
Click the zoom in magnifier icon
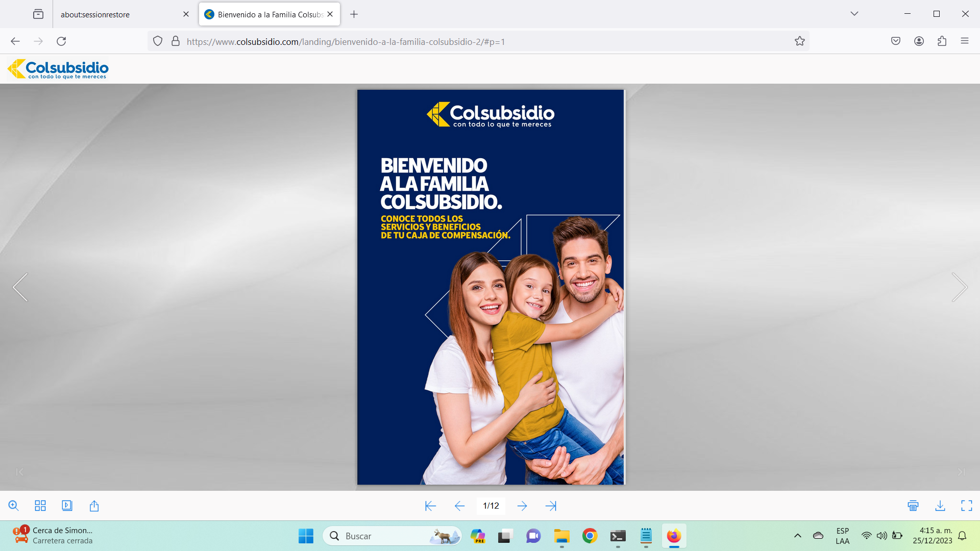point(14,506)
